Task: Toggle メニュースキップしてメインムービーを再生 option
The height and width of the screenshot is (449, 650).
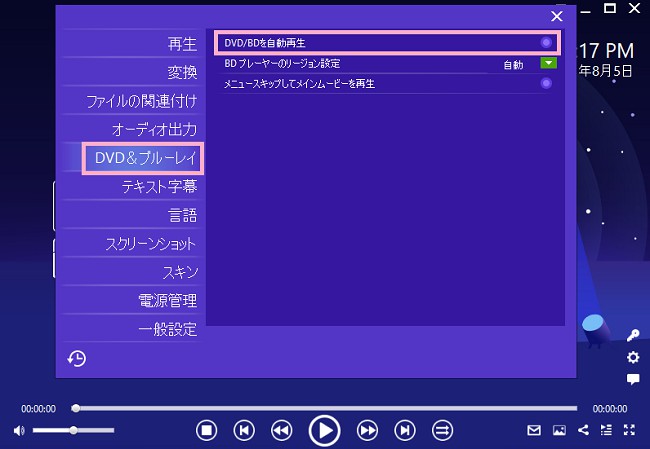Action: pos(546,83)
